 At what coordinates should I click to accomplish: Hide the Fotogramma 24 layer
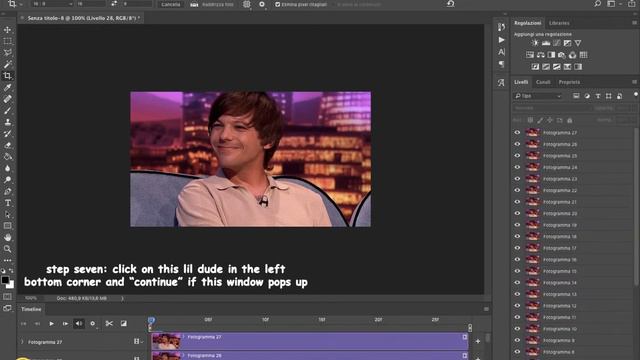517,167
